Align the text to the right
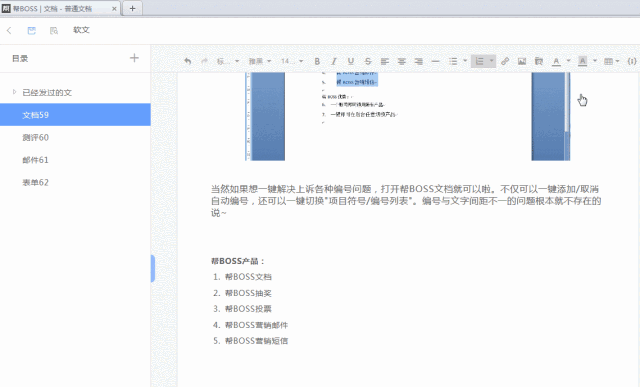The image size is (640, 387). pyautogui.click(x=419, y=61)
